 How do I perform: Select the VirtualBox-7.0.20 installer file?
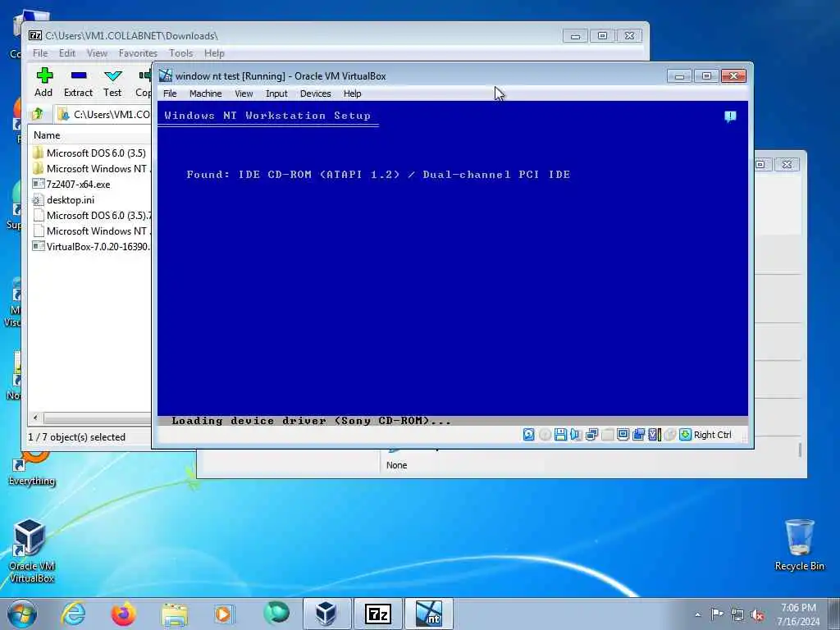(91, 246)
